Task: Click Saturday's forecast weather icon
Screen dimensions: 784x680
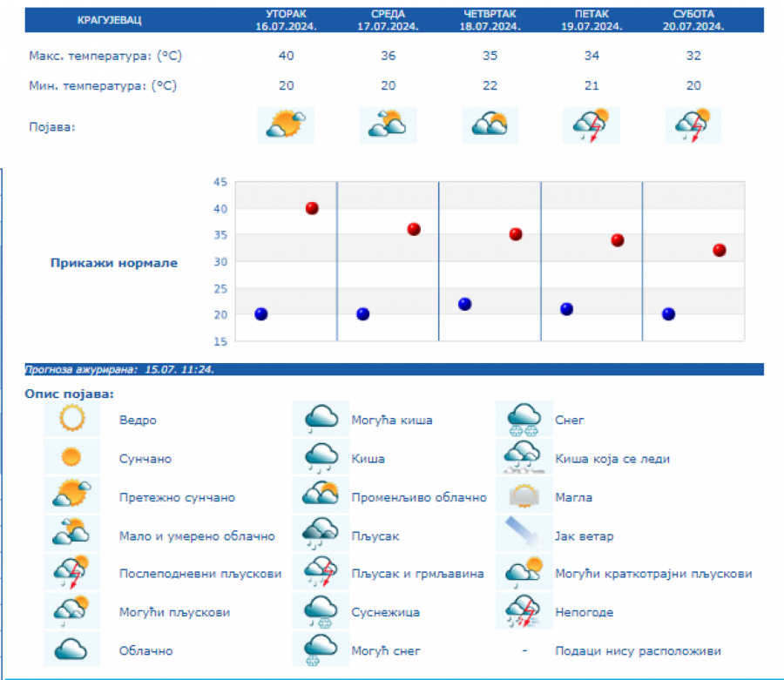Action: (693, 125)
